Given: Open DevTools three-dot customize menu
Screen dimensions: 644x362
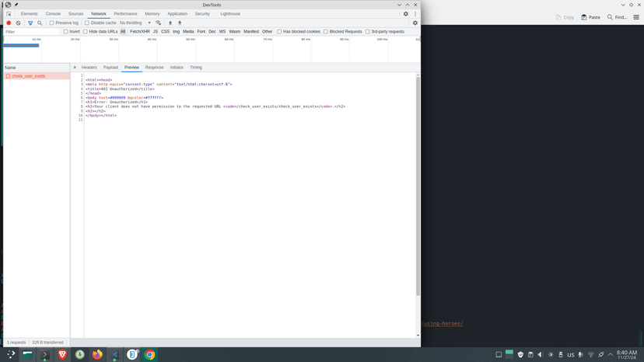Looking at the screenshot, I should pos(415,14).
